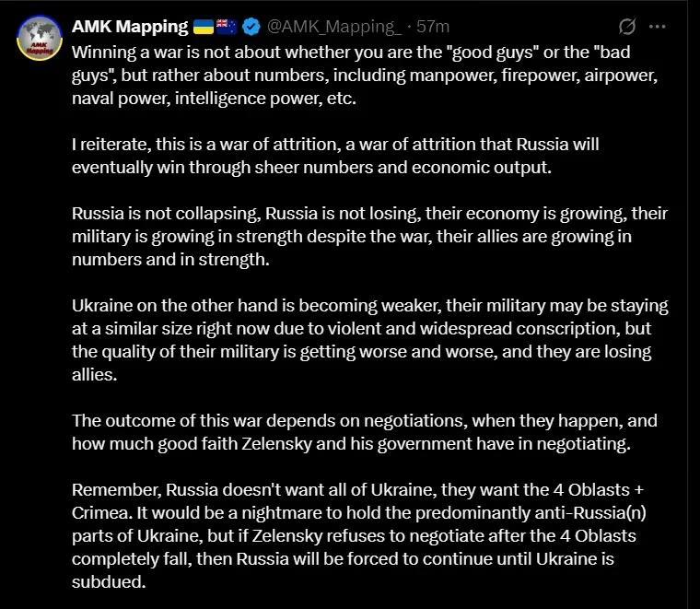The width and height of the screenshot is (700, 609).
Task: Click the final word "subdued." of the post
Action: coord(109,581)
